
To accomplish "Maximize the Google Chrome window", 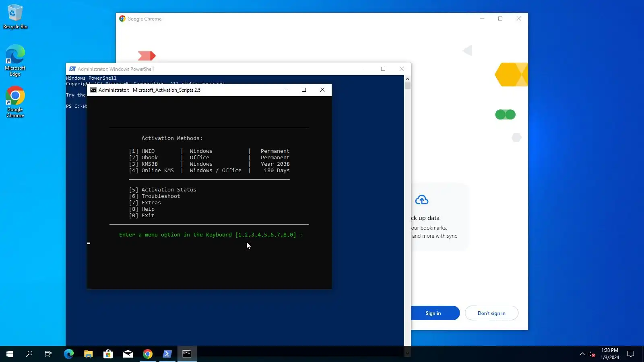I will (x=500, y=19).
